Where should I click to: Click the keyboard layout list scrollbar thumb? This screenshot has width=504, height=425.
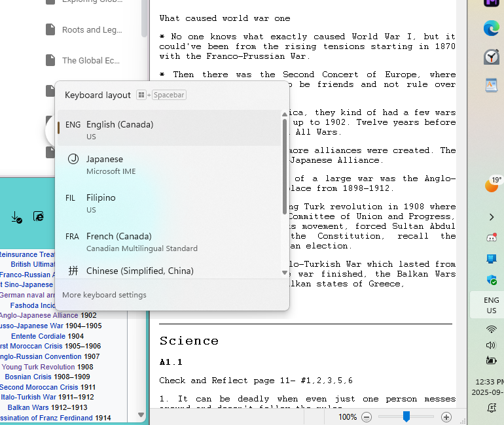click(x=285, y=167)
